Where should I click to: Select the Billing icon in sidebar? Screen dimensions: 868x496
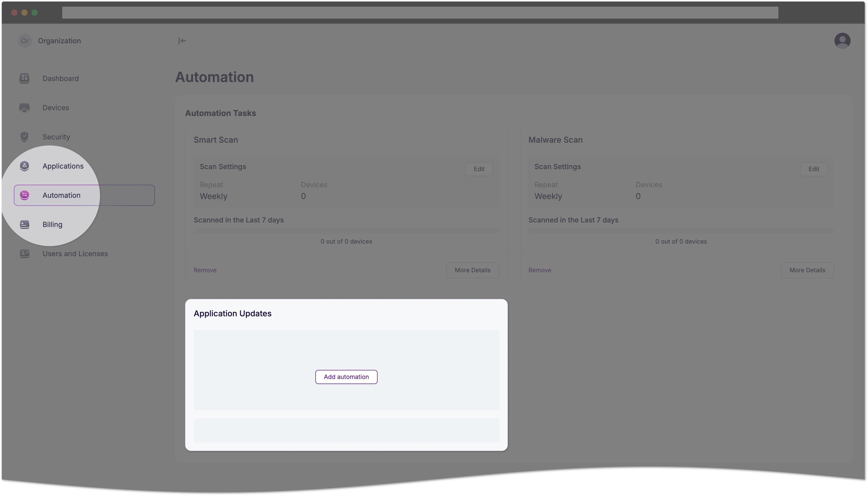coord(24,224)
